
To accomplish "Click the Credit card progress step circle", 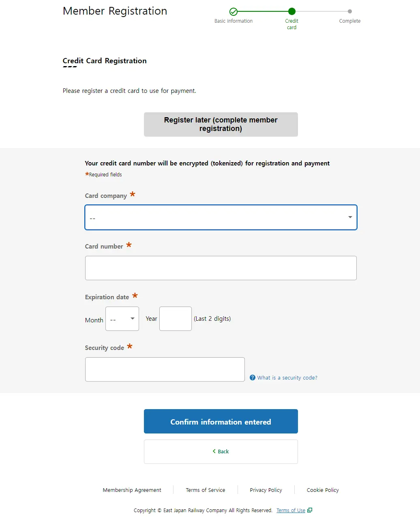I will click(292, 11).
